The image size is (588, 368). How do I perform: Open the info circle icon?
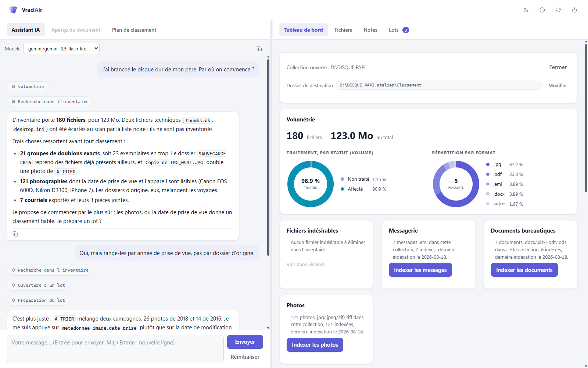click(542, 10)
